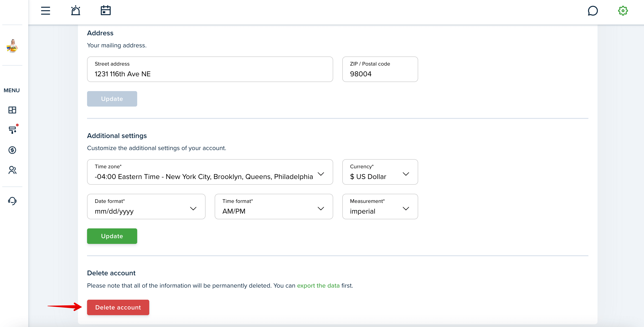Click the 'Delete account' section heading
Image resolution: width=644 pixels, height=327 pixels.
[111, 273]
